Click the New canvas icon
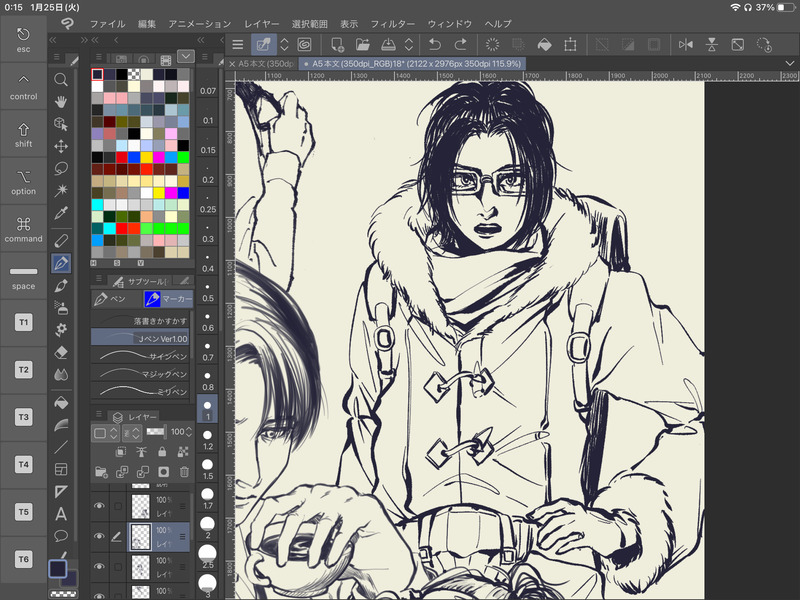Screen dimensions: 800x600 337,45
